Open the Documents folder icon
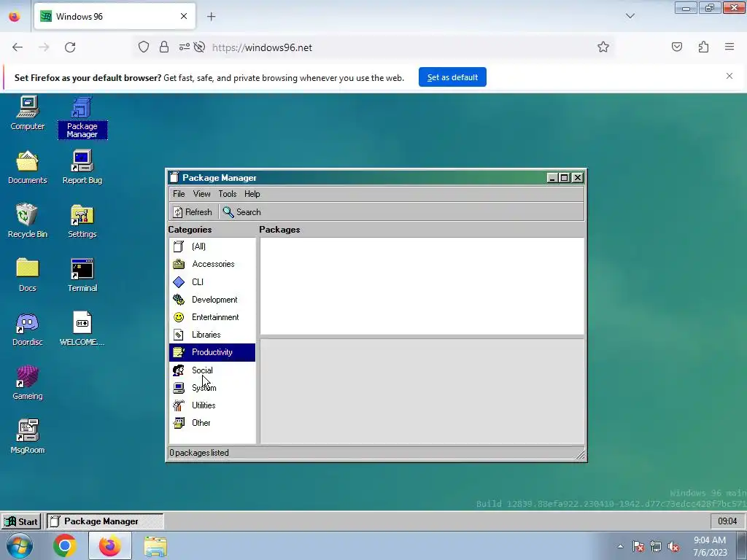Viewport: 747px width, 560px height. [x=28, y=167]
